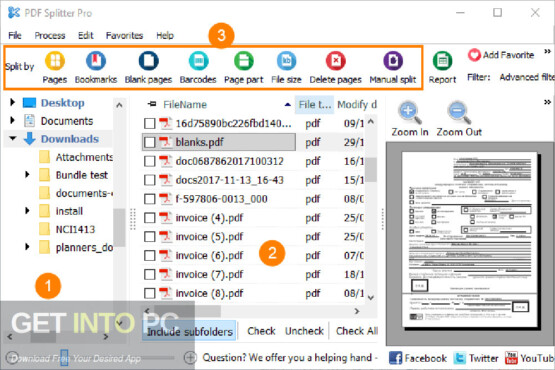
Task: Click the Check All button
Action: (357, 331)
